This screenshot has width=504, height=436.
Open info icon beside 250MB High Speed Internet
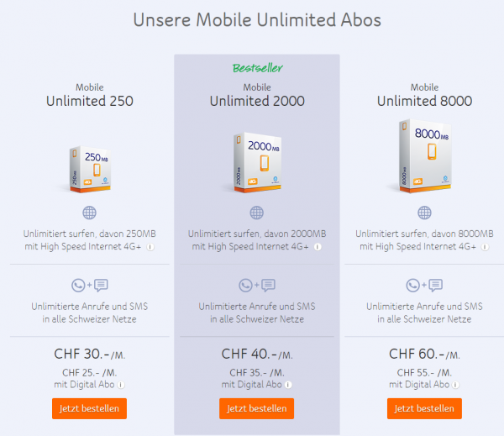[150, 247]
